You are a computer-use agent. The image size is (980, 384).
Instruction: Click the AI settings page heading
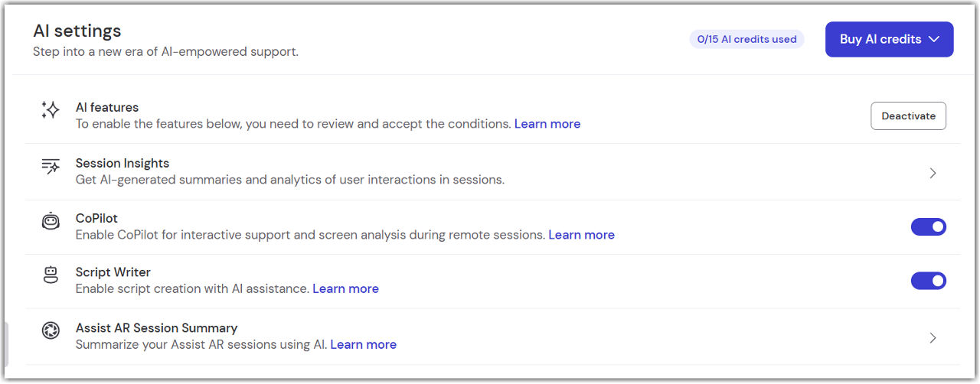(x=77, y=31)
